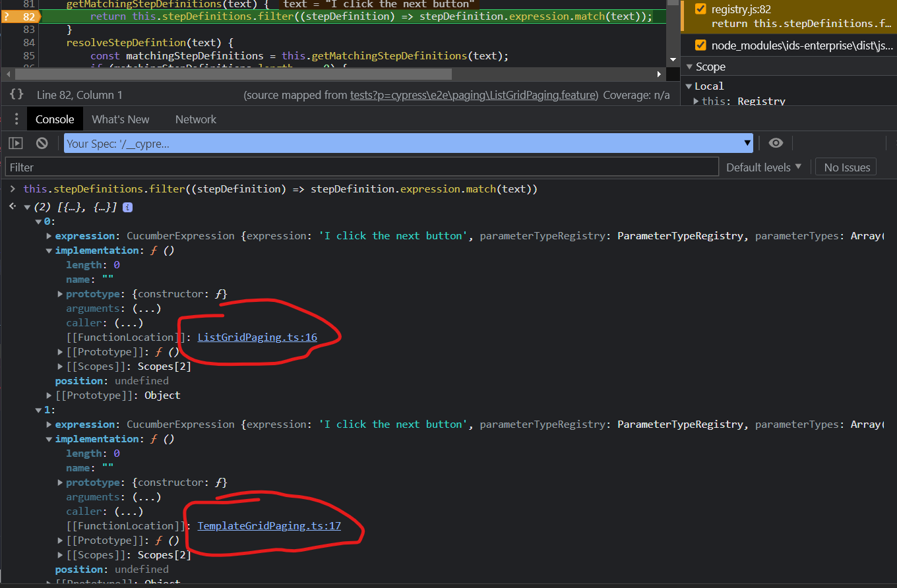Switch to the Network tab
This screenshot has width=897, height=588.
(195, 119)
